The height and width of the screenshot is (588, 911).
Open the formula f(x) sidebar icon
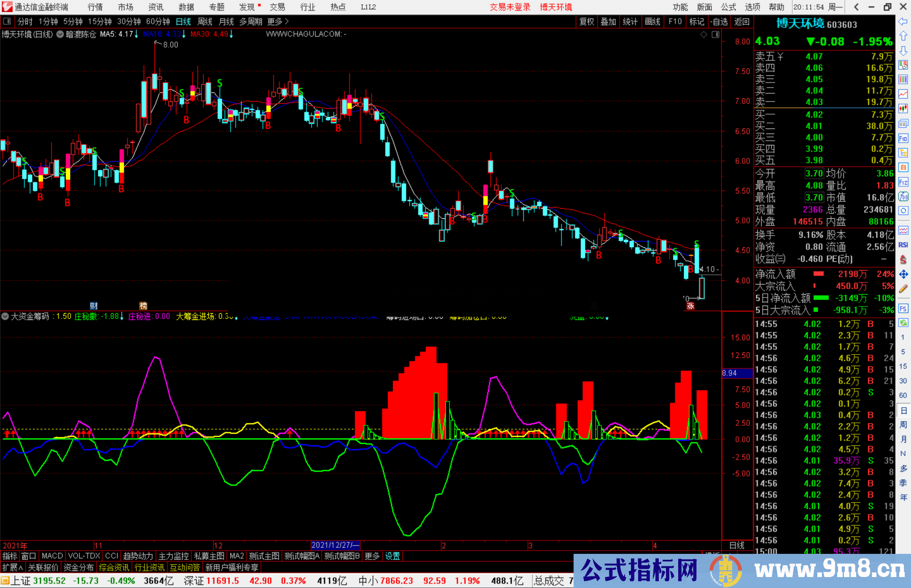[903, 196]
